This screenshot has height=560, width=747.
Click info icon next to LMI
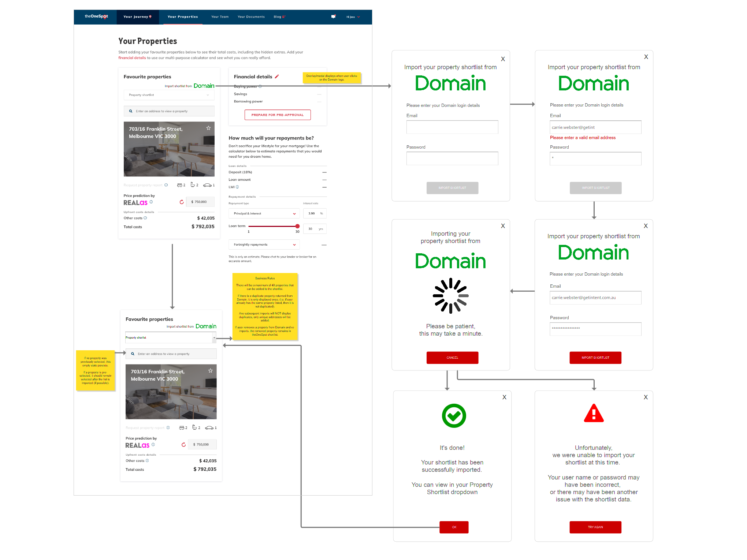(237, 187)
